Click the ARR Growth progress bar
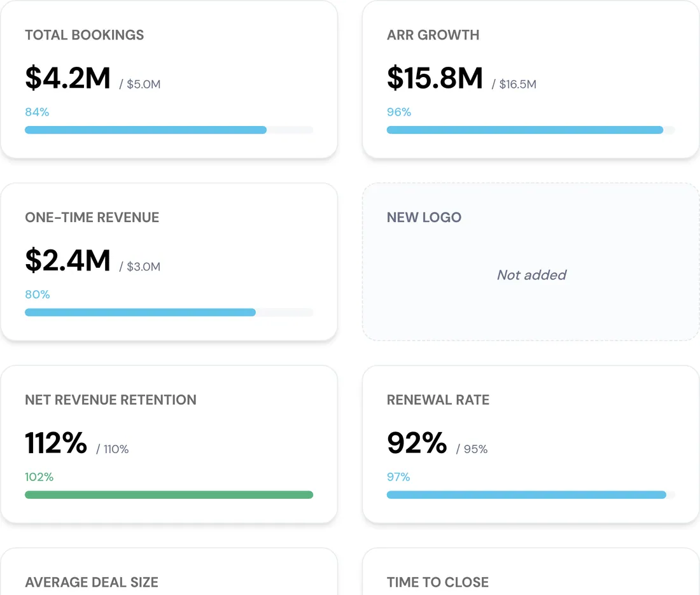 pos(531,130)
